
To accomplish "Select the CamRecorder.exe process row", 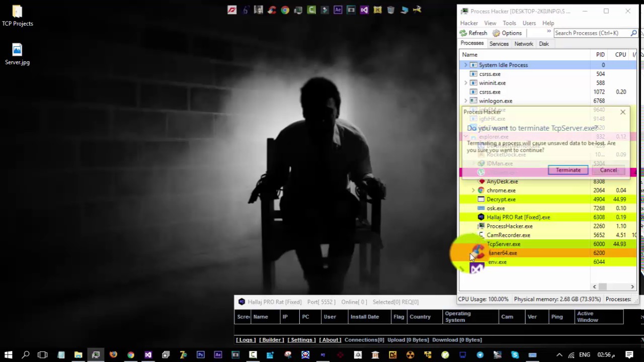I will click(548, 235).
